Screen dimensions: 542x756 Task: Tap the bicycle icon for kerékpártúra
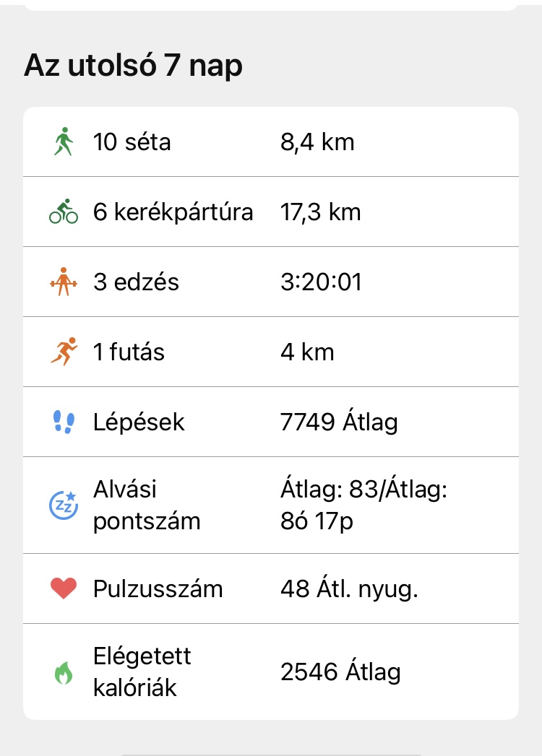click(64, 212)
